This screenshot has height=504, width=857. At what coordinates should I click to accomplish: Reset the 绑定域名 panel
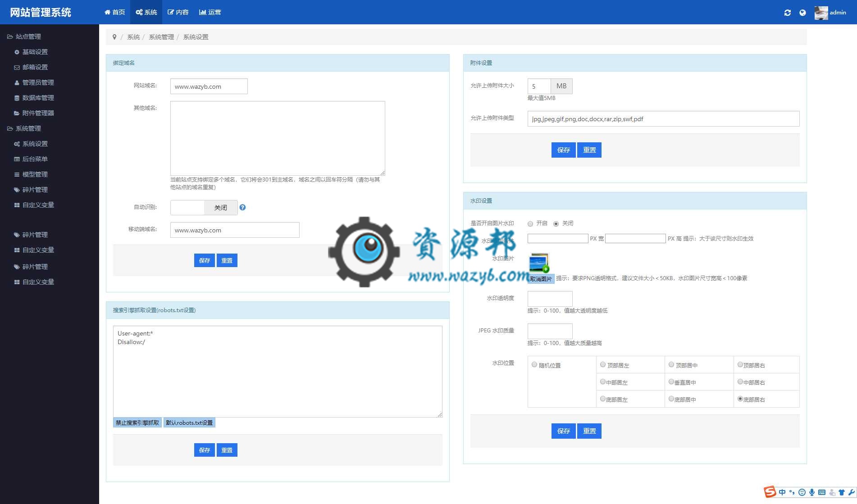pos(227,260)
